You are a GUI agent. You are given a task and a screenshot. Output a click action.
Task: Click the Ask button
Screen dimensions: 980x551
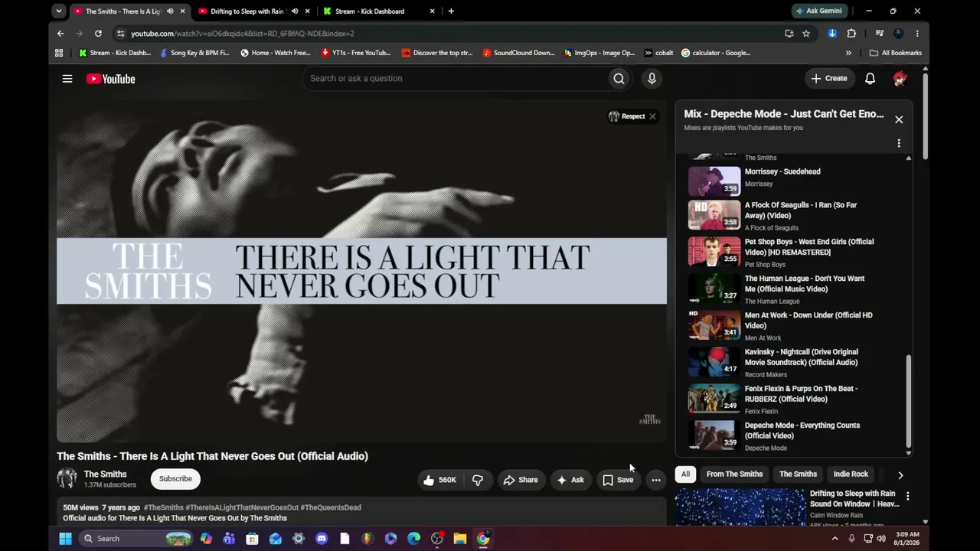(x=570, y=480)
